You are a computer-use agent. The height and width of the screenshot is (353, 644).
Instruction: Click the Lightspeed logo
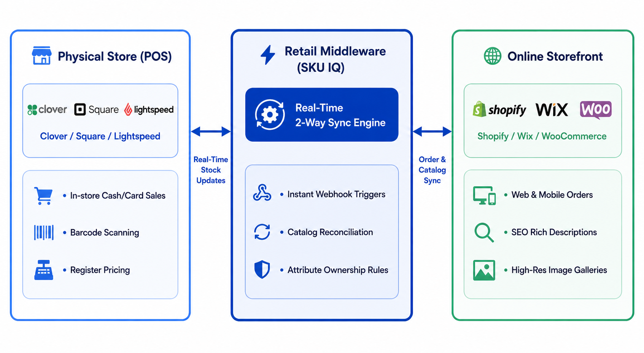pos(149,110)
